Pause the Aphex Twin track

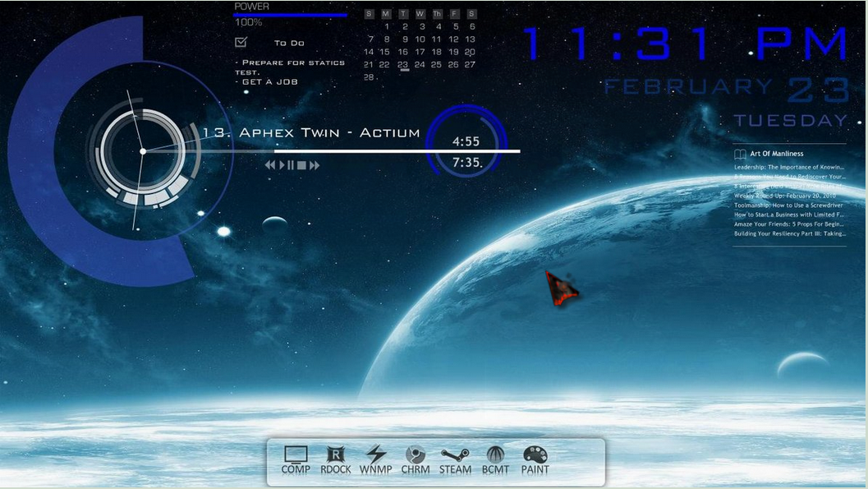coord(291,165)
